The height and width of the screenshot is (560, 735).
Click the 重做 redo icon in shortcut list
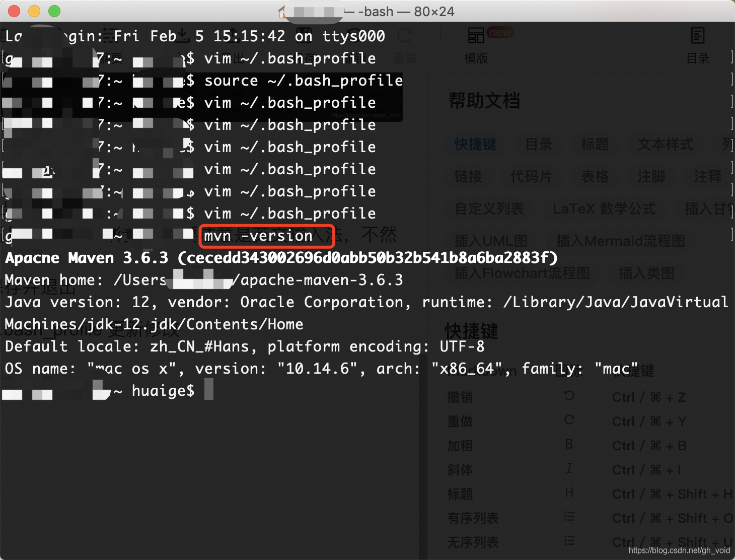tap(569, 420)
